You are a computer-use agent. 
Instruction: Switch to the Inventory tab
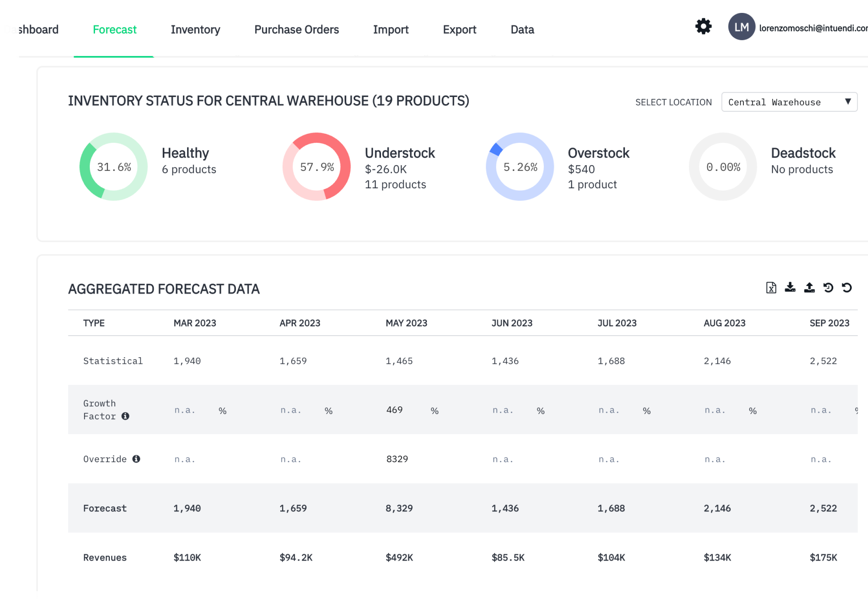point(195,29)
